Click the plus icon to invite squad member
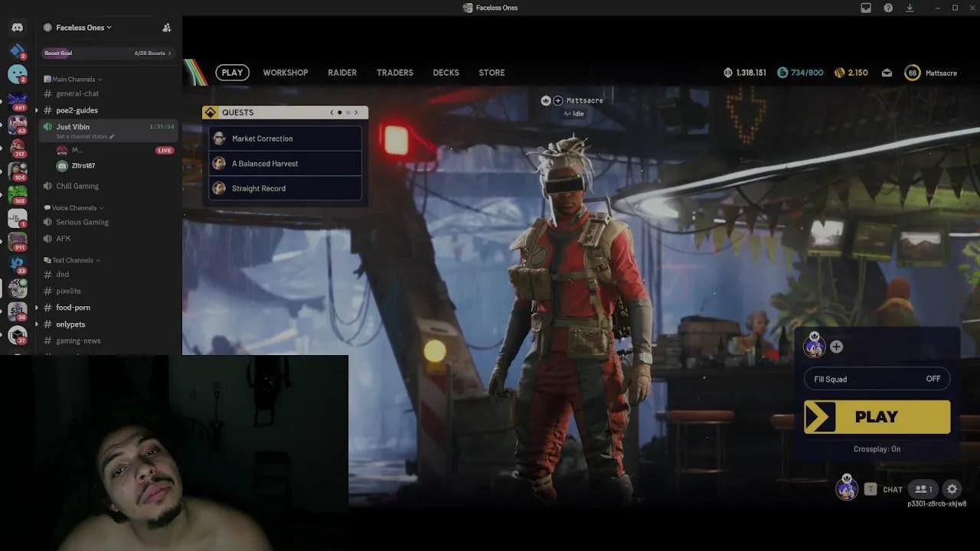Viewport: 980px width, 551px height. point(836,347)
